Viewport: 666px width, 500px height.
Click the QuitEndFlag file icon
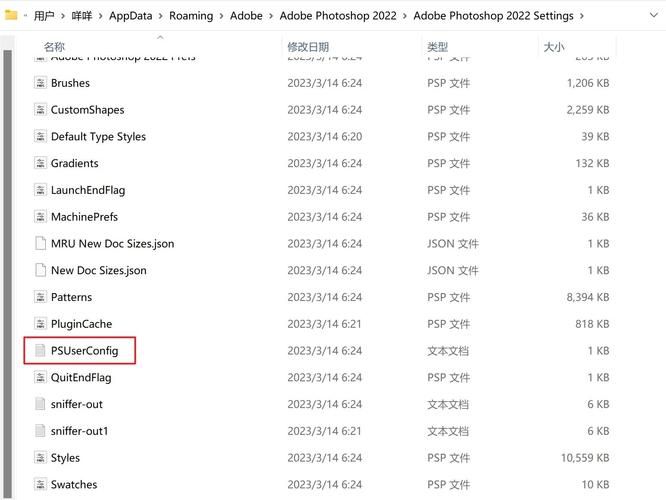[x=40, y=377]
